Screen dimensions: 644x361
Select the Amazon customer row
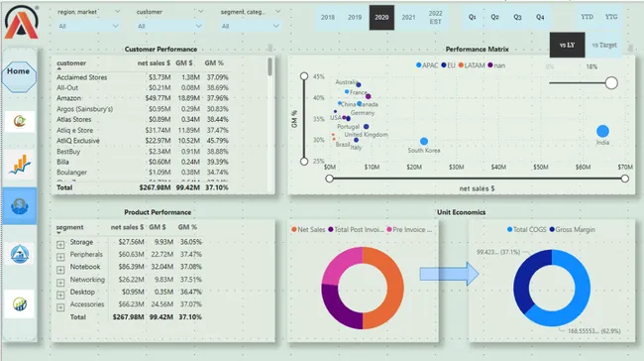[143, 98]
